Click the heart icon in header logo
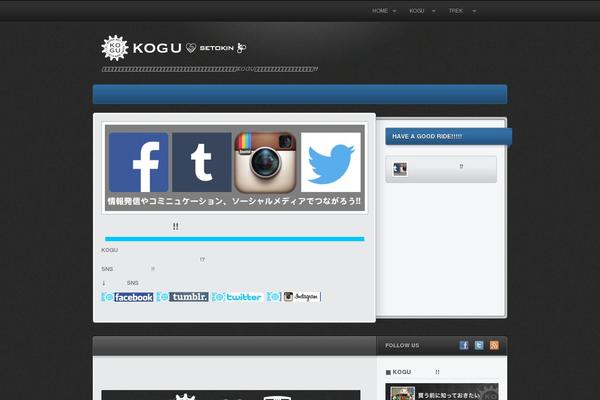Image resolution: width=600 pixels, height=400 pixels. (x=191, y=48)
